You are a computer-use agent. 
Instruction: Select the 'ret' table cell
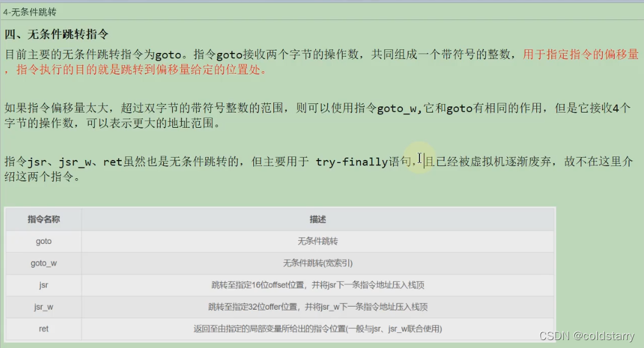pos(44,329)
